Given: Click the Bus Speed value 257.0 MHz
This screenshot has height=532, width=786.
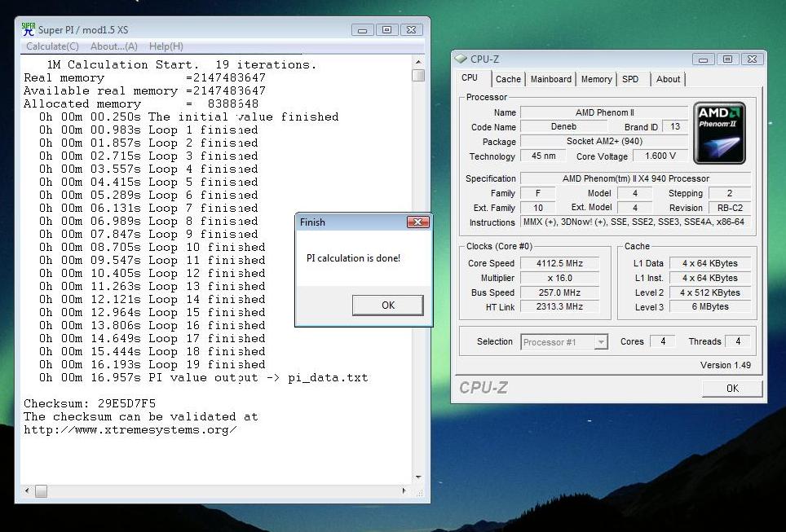Looking at the screenshot, I should point(559,292).
